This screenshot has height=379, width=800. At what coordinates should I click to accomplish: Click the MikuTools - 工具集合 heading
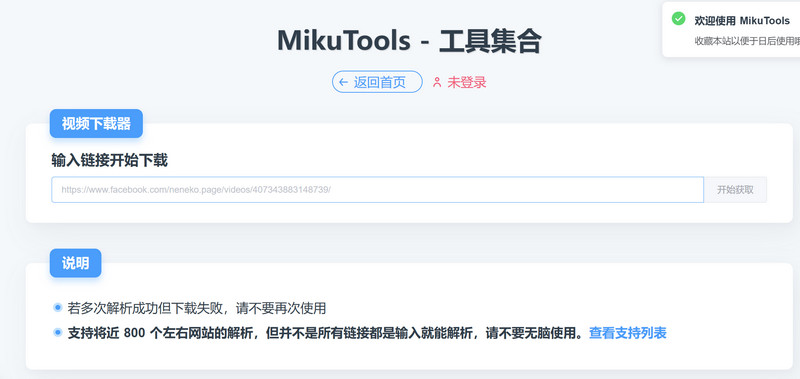click(409, 41)
